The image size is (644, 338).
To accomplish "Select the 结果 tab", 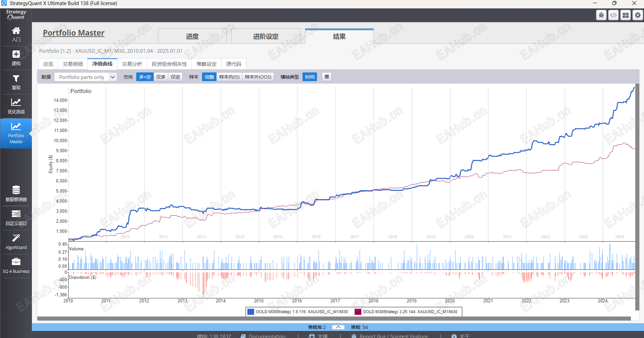I will click(339, 36).
